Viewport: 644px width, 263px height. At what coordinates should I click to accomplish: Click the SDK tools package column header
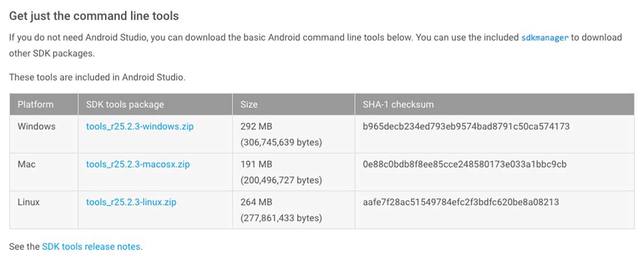click(x=125, y=104)
